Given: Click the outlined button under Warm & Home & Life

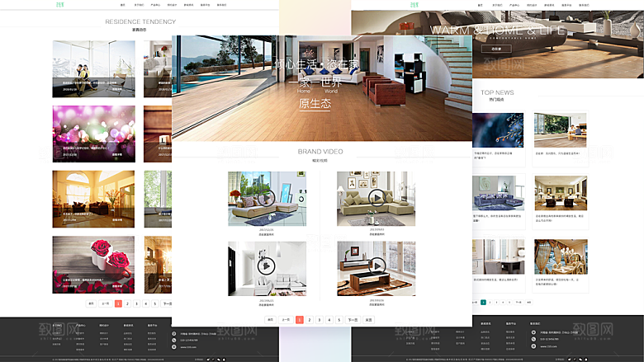Looking at the screenshot, I should [x=496, y=49].
